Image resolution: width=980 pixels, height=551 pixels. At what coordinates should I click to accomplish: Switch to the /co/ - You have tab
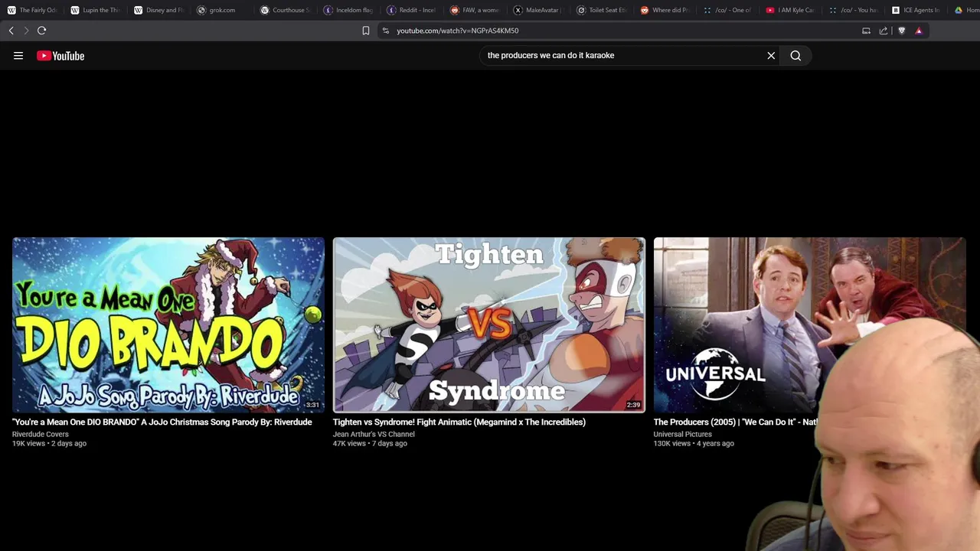(x=854, y=10)
